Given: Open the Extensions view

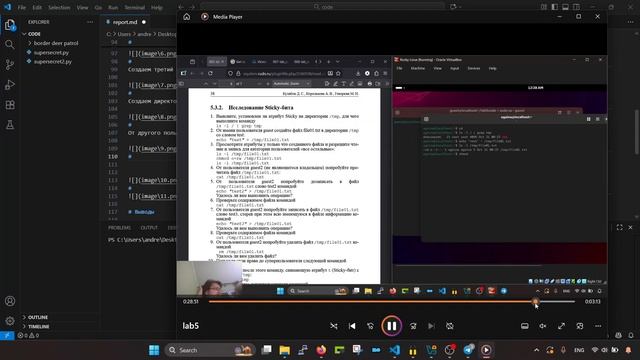Looking at the screenshot, I should point(10,105).
